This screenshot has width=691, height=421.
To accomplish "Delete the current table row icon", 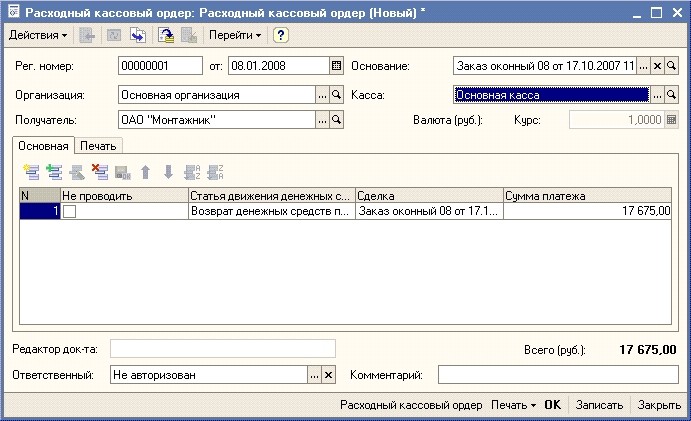I will click(x=100, y=171).
